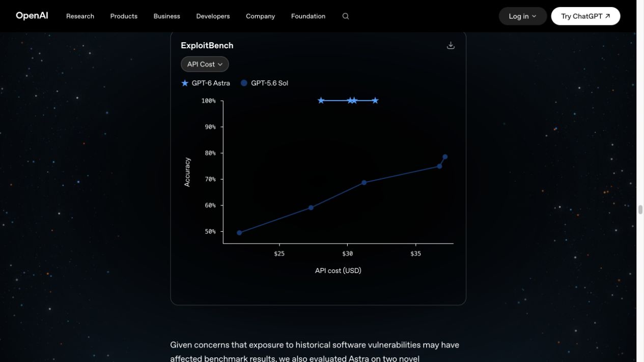Click the Try ChatGPT button
The image size is (644, 362).
[x=585, y=16]
